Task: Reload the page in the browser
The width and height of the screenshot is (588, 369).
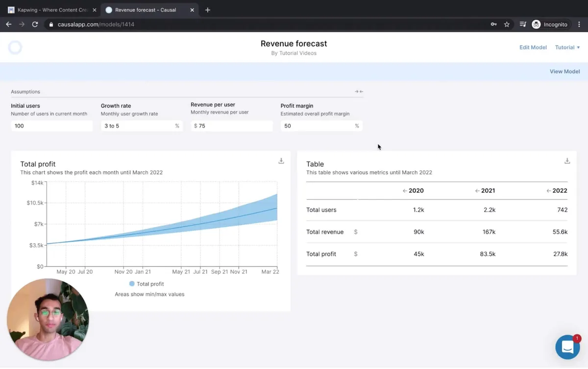Action: coord(35,24)
